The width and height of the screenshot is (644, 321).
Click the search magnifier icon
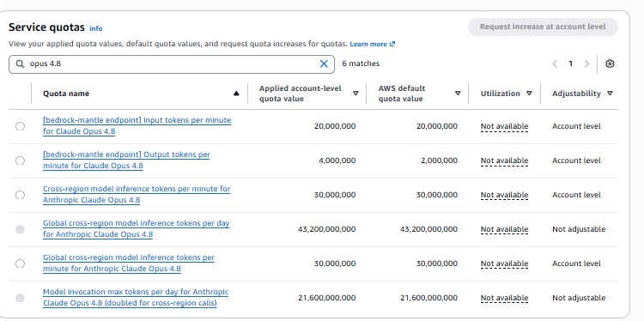20,64
